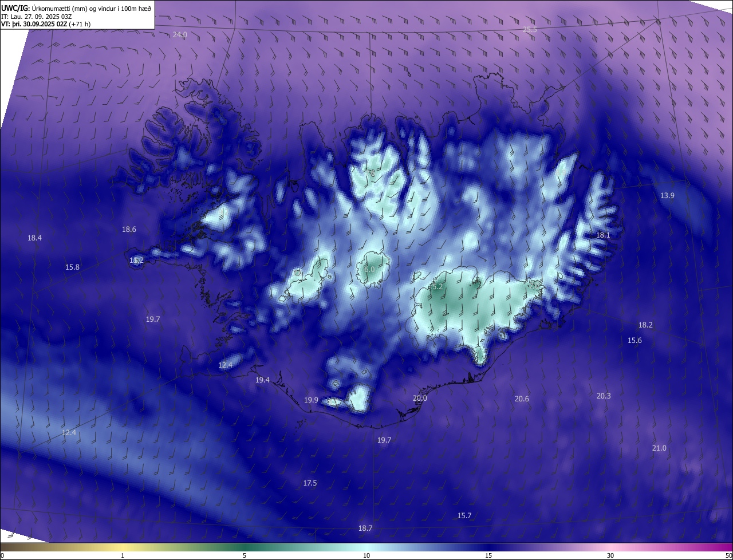Click the 24.0 value label on the map
The image size is (733, 560).
pos(180,35)
